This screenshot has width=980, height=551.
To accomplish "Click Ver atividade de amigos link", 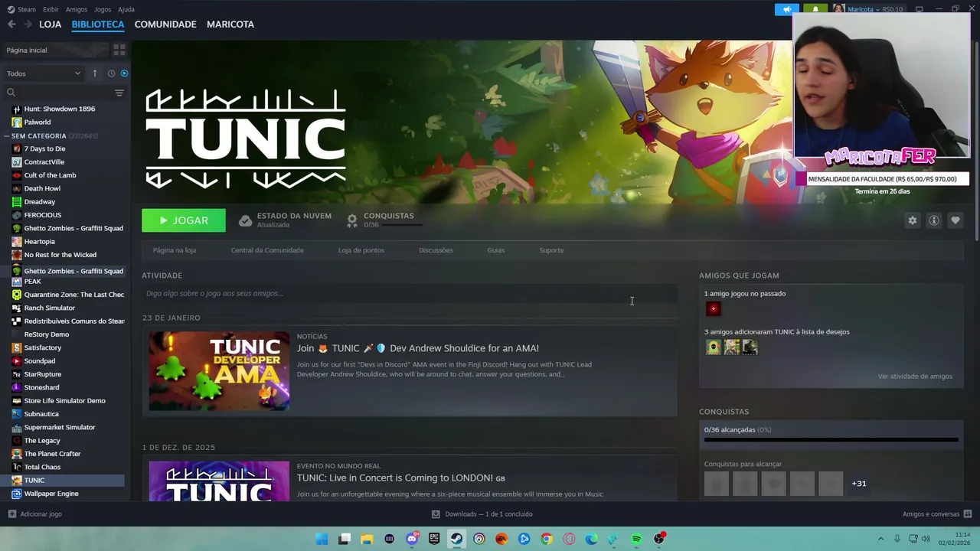I will (915, 377).
